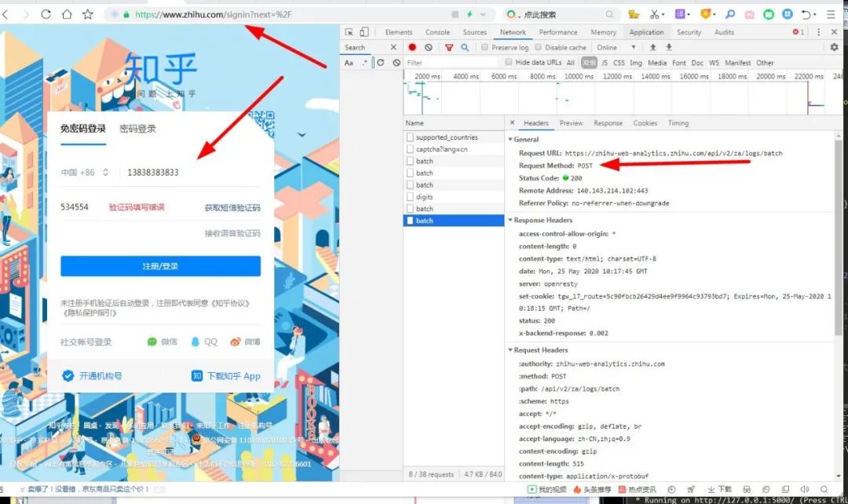This screenshot has width=848, height=504.
Task: Open the Application tab
Action: [646, 32]
